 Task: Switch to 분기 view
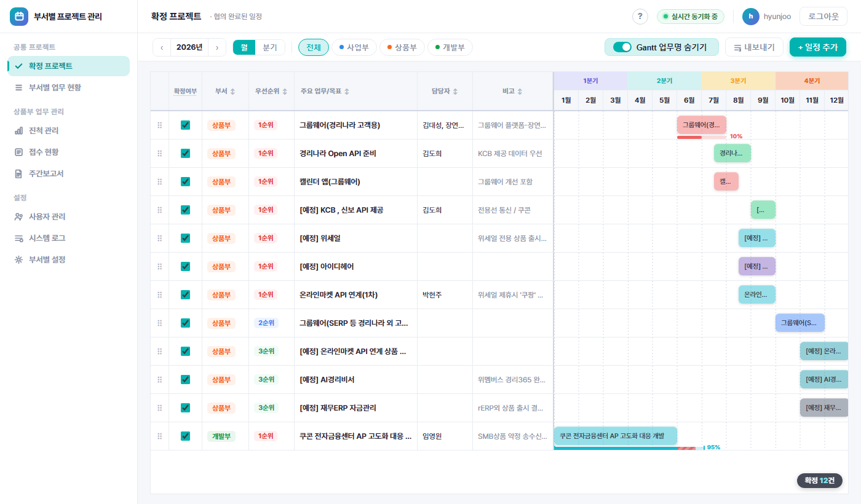pyautogui.click(x=270, y=47)
